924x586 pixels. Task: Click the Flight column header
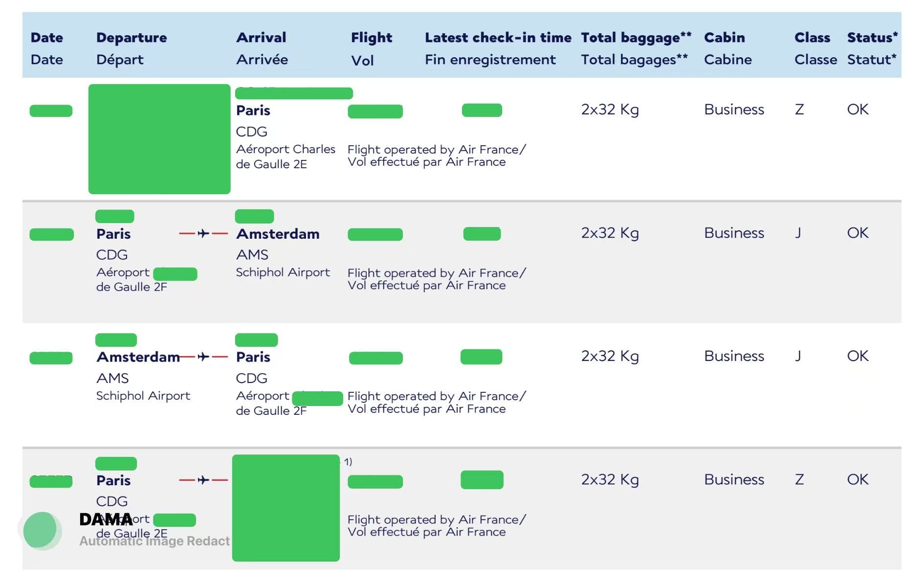pos(372,38)
